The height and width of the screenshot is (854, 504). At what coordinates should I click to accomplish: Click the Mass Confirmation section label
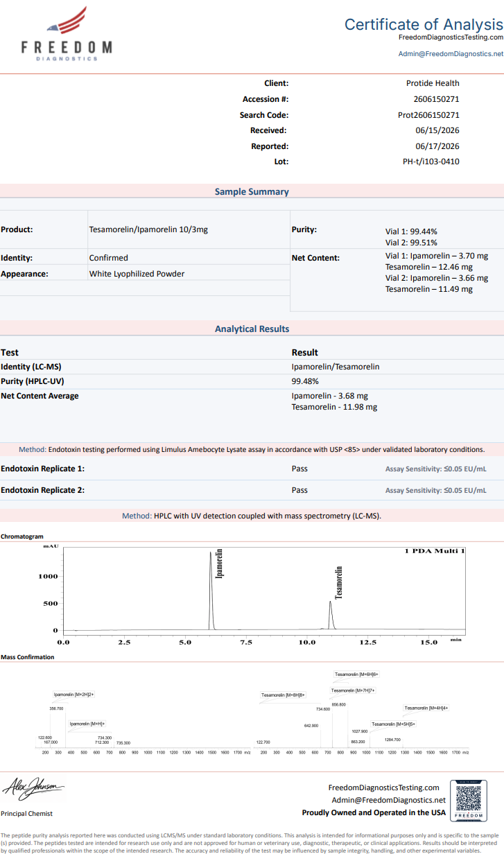(27, 657)
